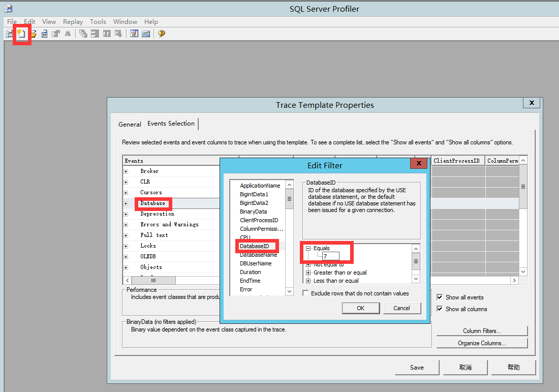
Task: Toggle Exclude rows that do not contain values
Action: point(305,293)
